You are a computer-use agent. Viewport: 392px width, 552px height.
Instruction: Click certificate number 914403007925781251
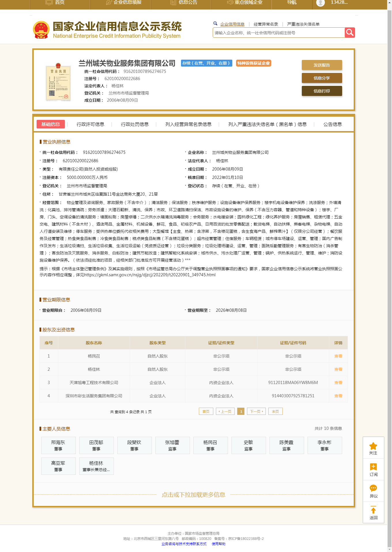pos(293,396)
